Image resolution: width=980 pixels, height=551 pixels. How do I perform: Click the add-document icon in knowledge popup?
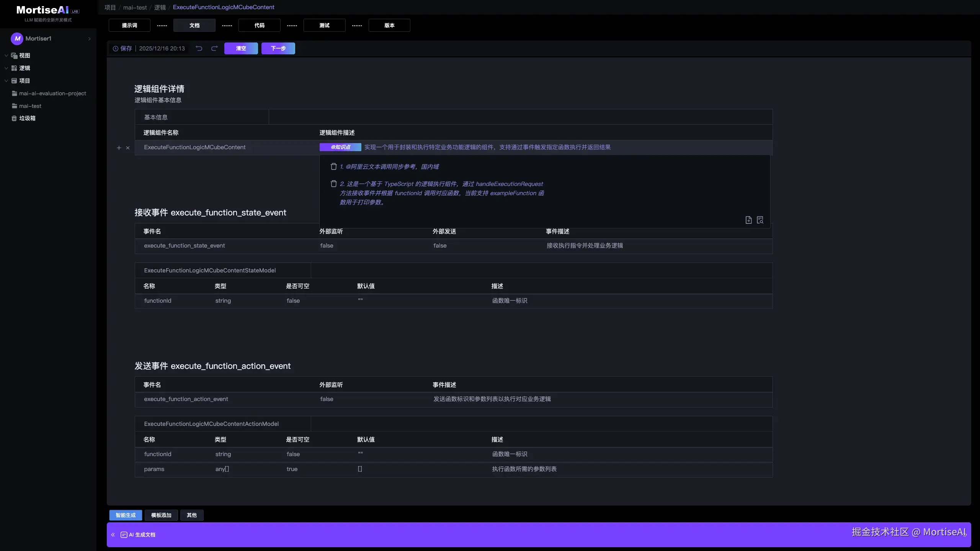748,220
